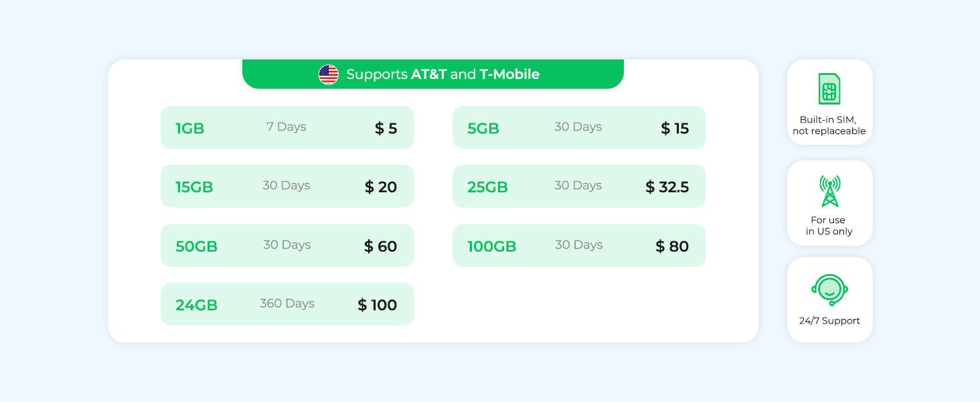Click the For use in US only label

pyautogui.click(x=829, y=226)
